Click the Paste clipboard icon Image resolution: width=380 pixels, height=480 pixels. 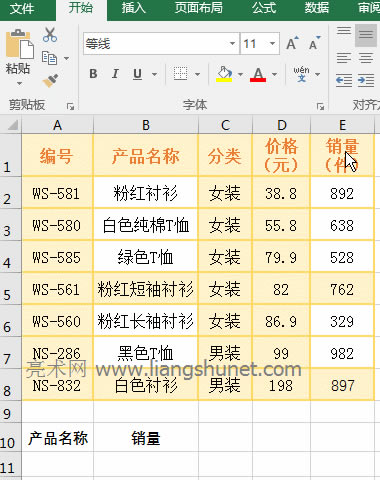pos(19,44)
